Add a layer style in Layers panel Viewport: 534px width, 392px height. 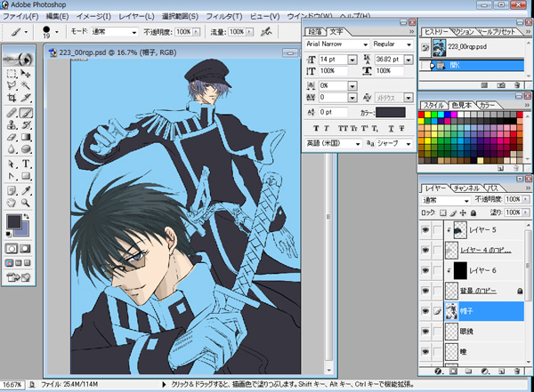tap(438, 372)
